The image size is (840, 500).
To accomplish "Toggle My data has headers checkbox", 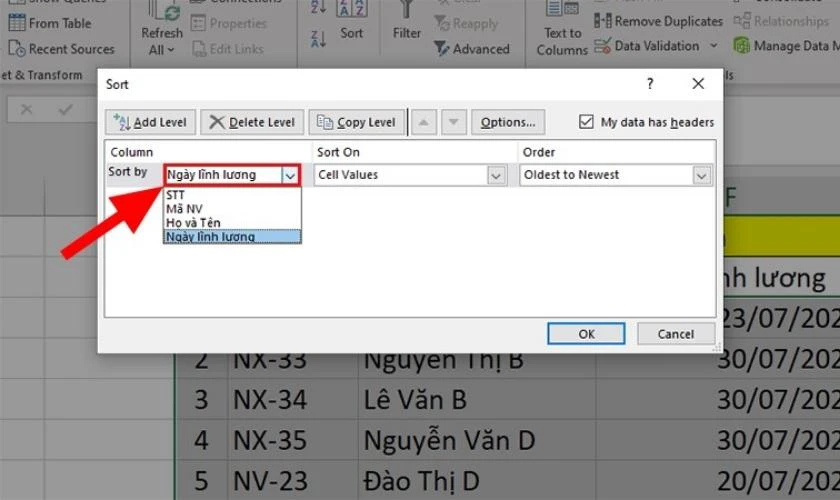I will 587,122.
